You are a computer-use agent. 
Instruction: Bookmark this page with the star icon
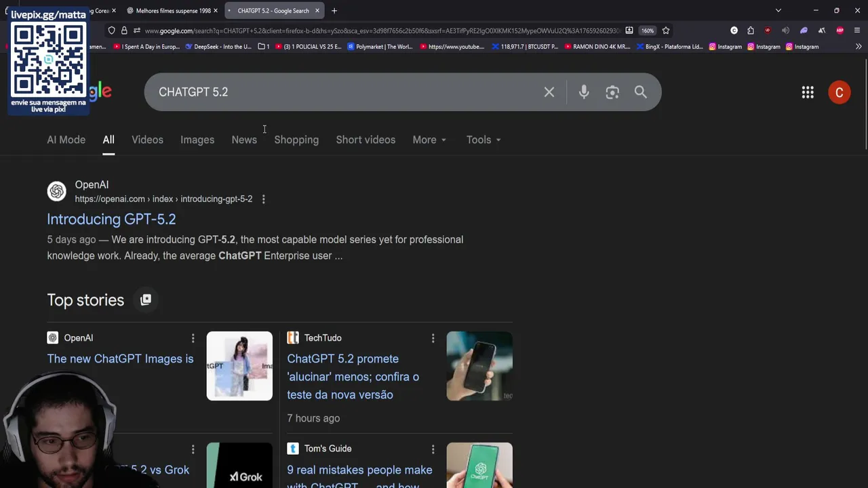point(666,30)
